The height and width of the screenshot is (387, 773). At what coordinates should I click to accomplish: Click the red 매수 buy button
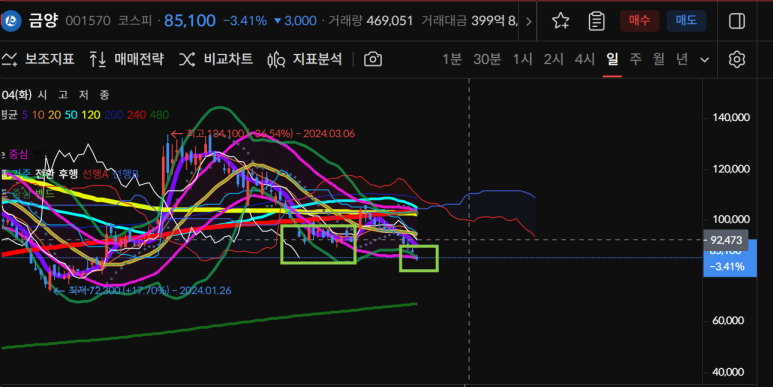tap(639, 21)
